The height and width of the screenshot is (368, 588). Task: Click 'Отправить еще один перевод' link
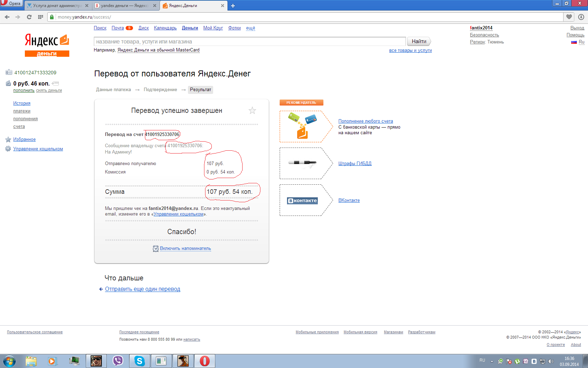pyautogui.click(x=142, y=289)
